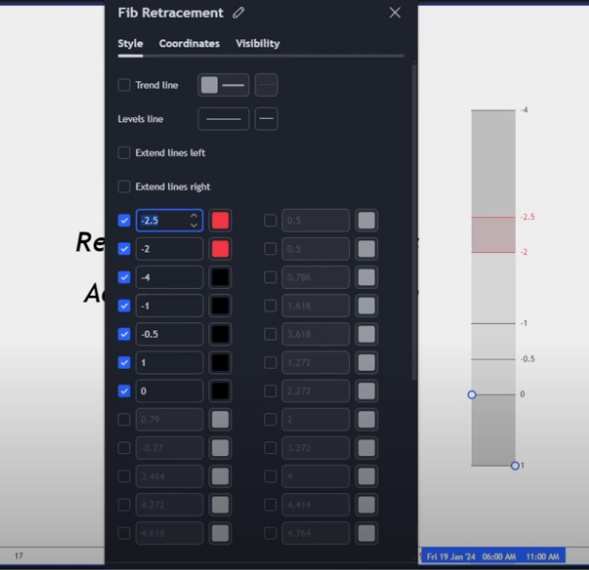This screenshot has height=570, width=589.
Task: Click the up arrow on the -2.5 level stepper
Action: 194,216
